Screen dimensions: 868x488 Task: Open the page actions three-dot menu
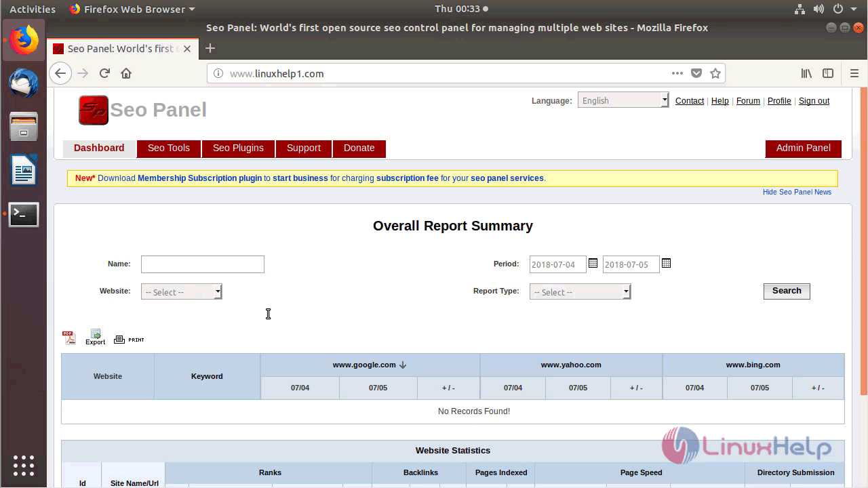[x=677, y=73]
